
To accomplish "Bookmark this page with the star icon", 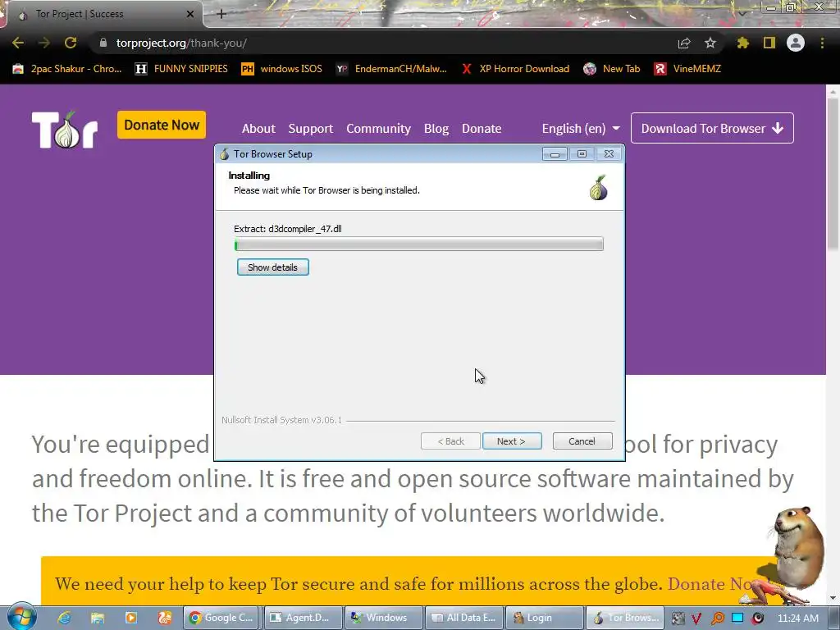I will point(710,43).
